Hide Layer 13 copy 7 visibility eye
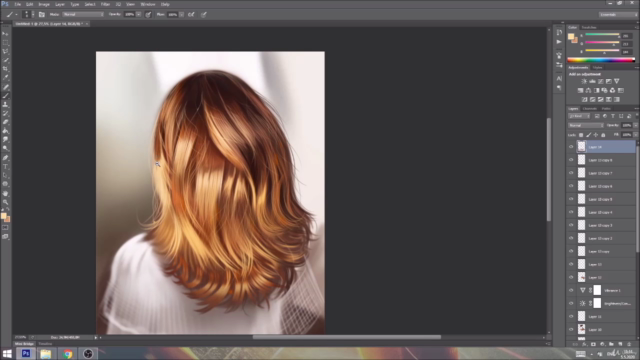640x360 pixels. pyautogui.click(x=571, y=173)
